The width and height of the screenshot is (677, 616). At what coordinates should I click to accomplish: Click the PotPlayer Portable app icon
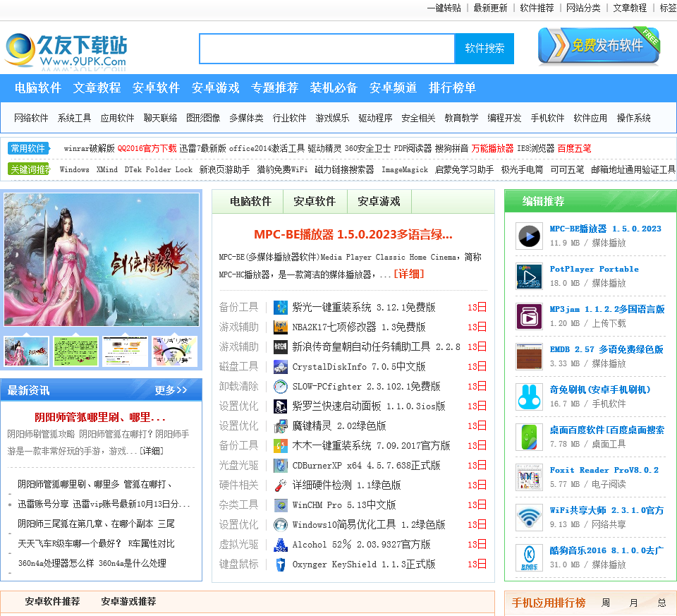pyautogui.click(x=529, y=277)
